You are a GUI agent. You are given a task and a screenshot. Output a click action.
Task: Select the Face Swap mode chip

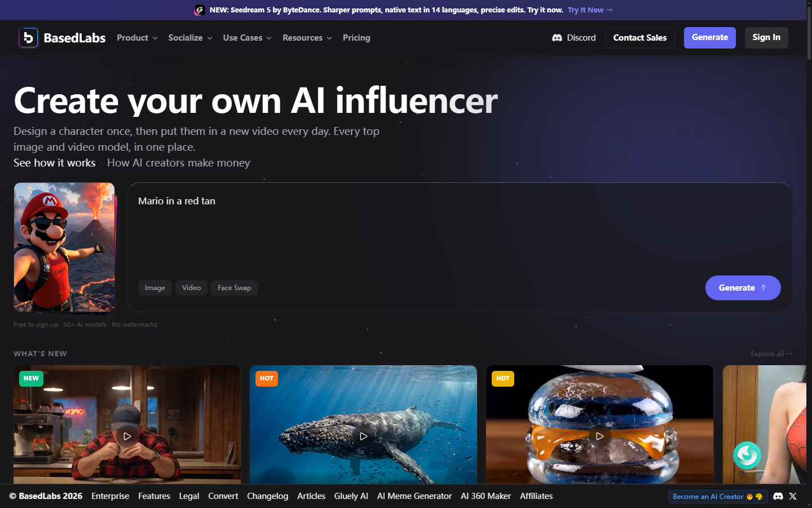235,288
